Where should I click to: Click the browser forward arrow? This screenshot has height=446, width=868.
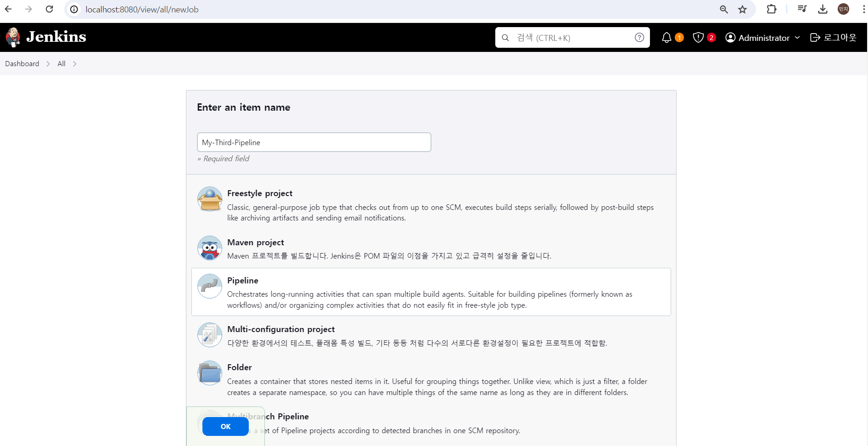click(x=28, y=9)
